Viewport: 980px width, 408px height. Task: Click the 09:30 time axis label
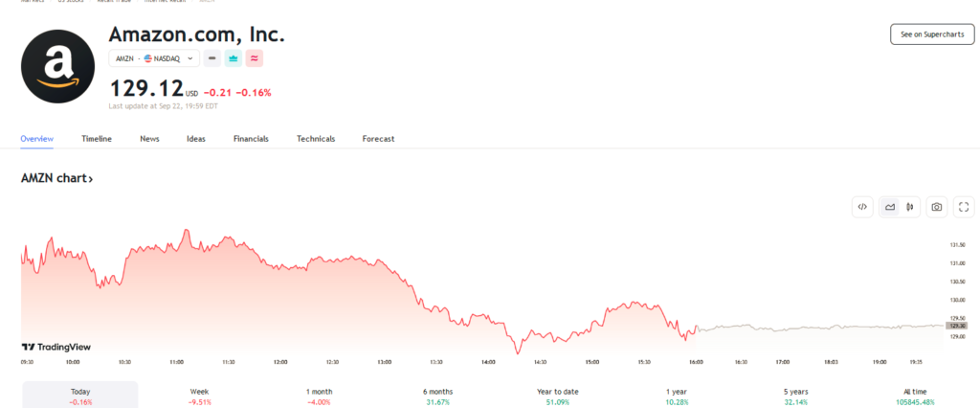coord(28,362)
